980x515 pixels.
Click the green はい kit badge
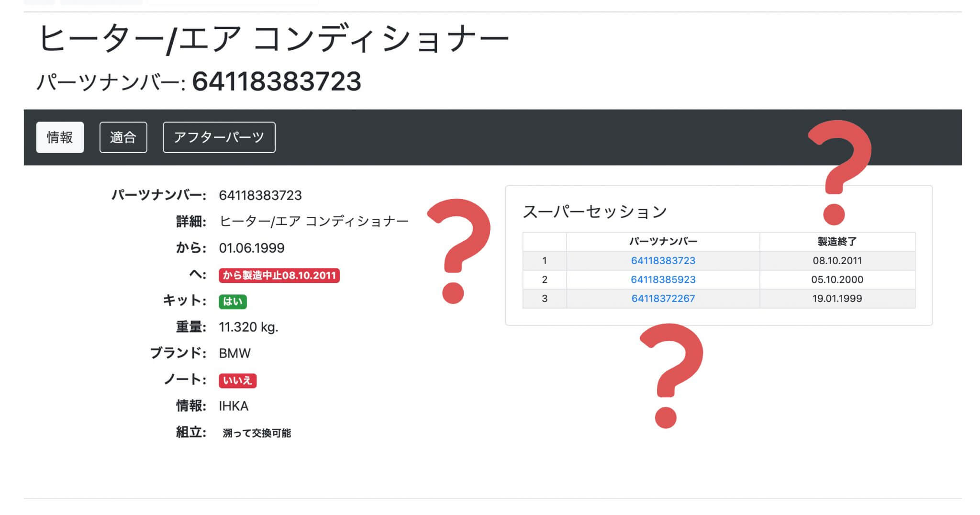tap(233, 302)
